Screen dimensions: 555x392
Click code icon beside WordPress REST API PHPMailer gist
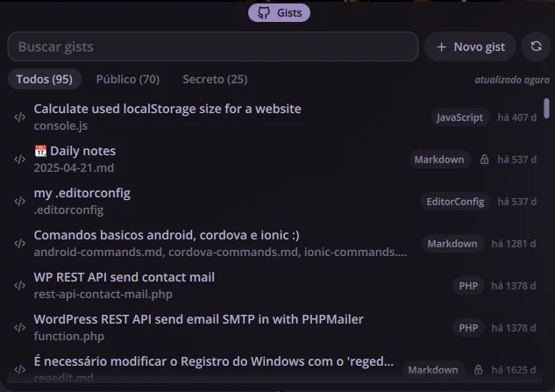[20, 328]
